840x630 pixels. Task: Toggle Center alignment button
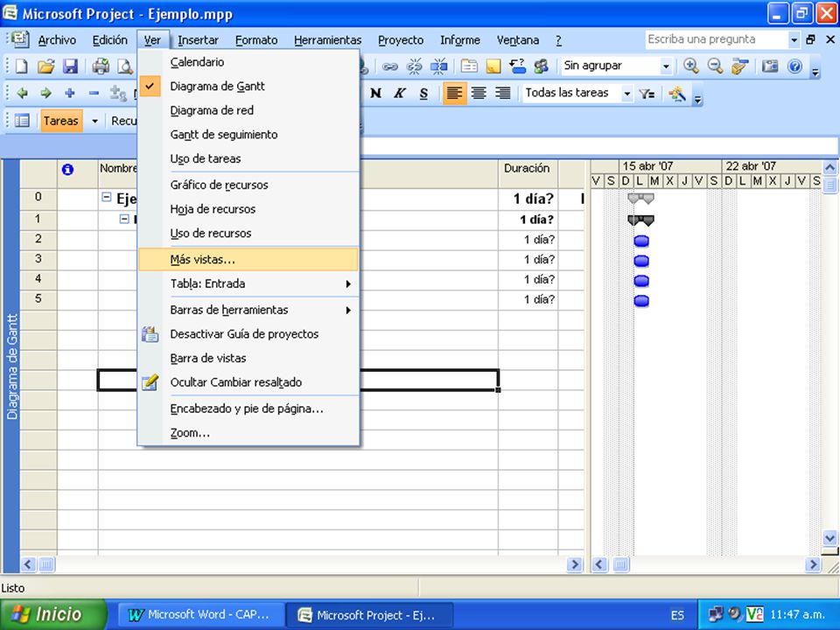479,94
